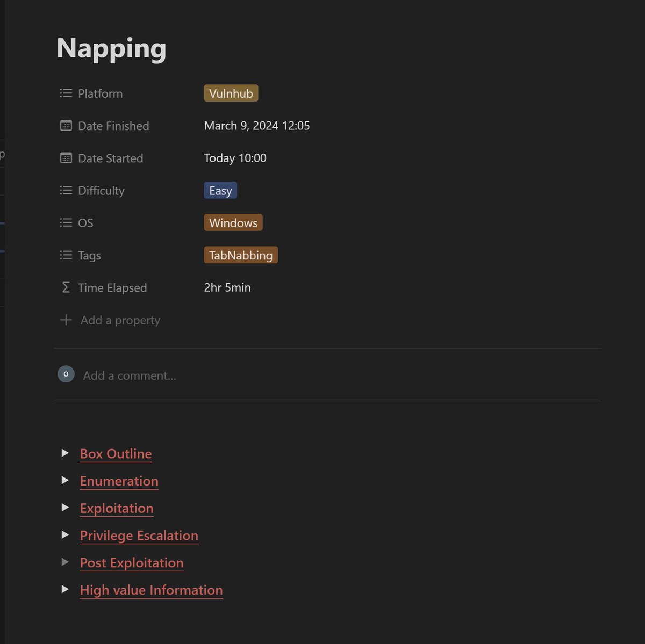Click the Time Elapsed value 2hr 5min
Screen dimensions: 645x644
pos(227,287)
